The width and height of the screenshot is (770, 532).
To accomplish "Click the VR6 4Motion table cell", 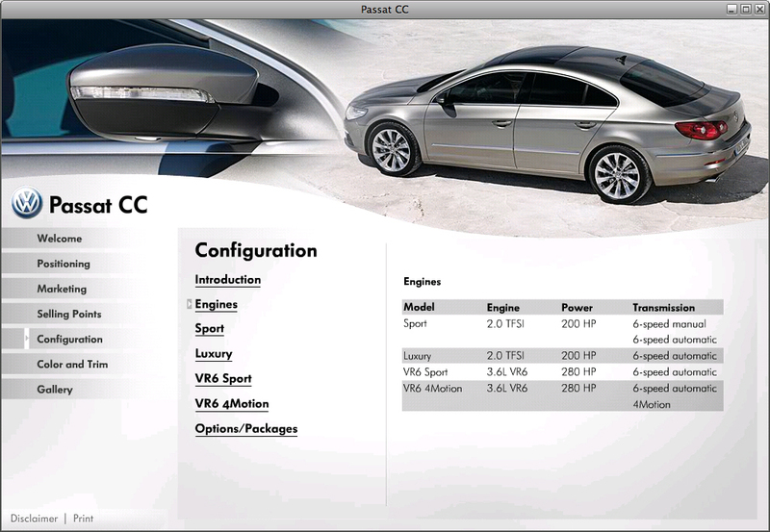I will click(x=432, y=389).
